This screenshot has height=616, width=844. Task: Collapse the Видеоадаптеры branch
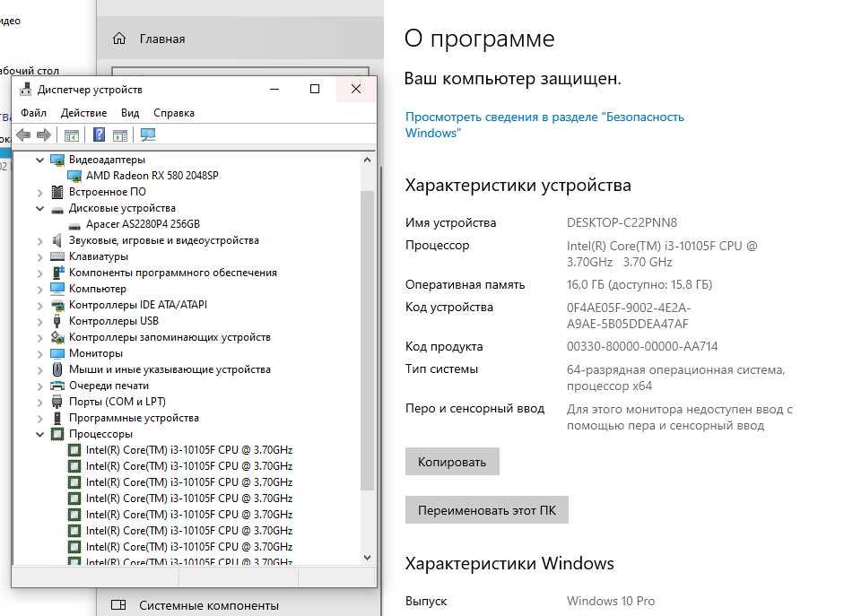pos(39,160)
